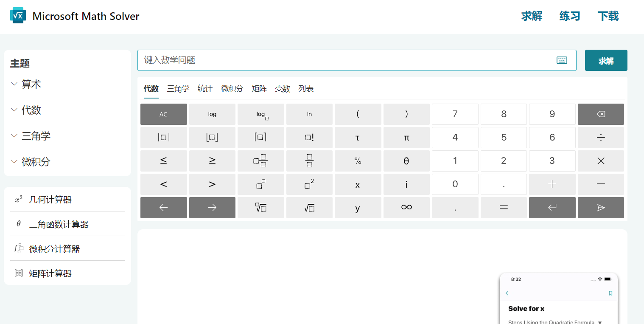Screen dimensions: 644x324
Task: Move cursor right with arrow key
Action: coord(212,208)
